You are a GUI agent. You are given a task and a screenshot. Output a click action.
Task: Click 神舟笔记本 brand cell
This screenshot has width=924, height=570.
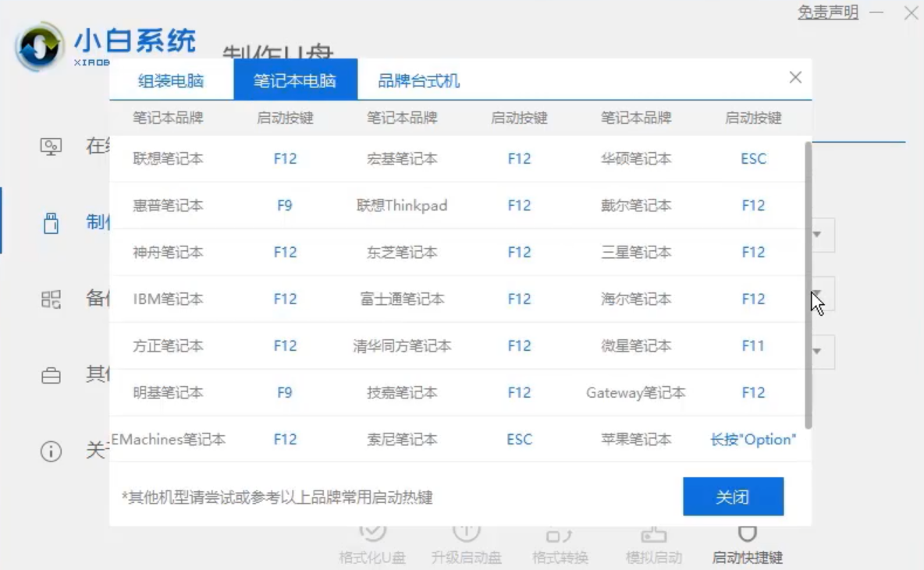[168, 252]
